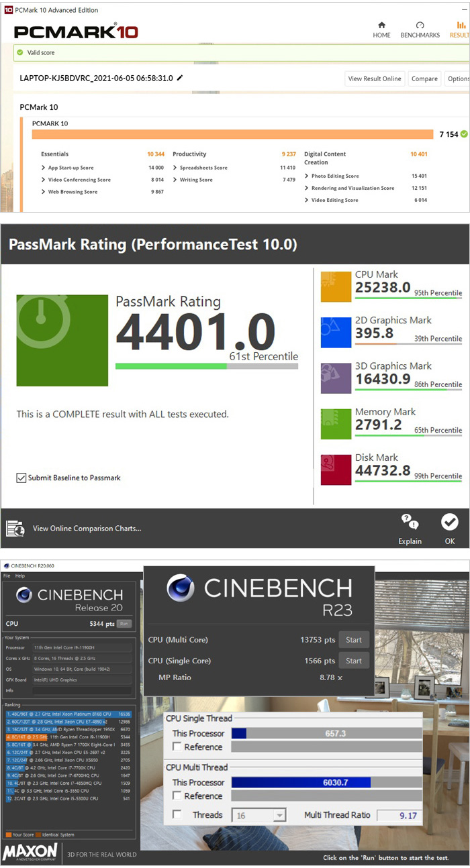
Task: Open the RESULTS tab in PCMark 10
Action: [x=459, y=30]
